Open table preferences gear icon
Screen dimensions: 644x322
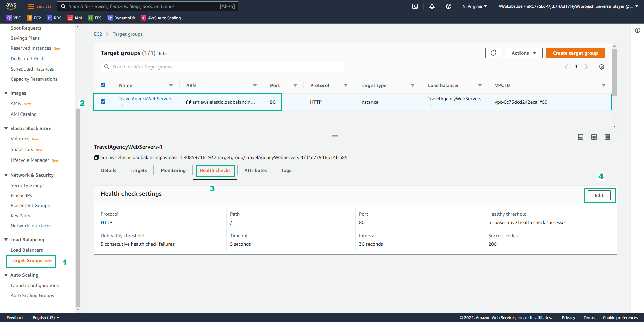(602, 67)
